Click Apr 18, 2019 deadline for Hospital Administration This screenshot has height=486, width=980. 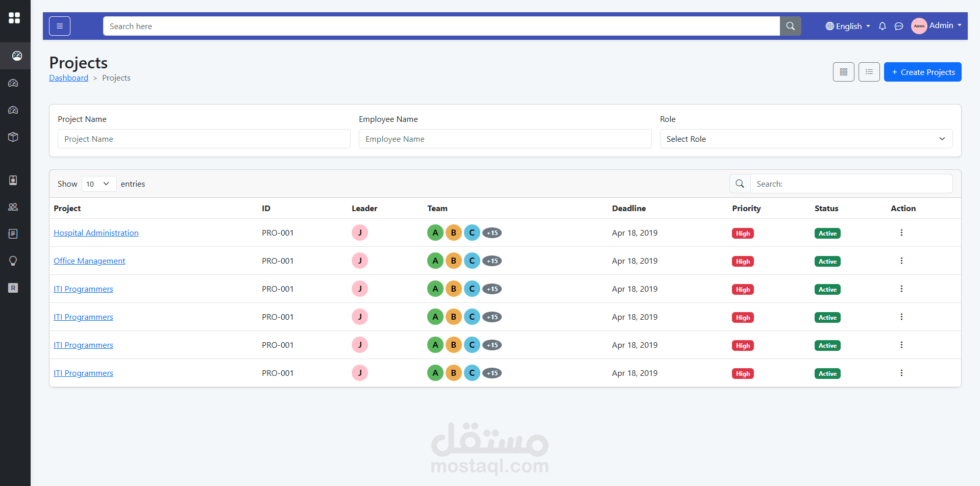tap(634, 233)
